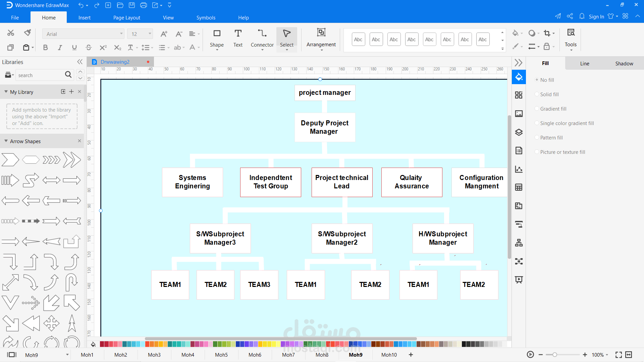
Task: Click the Cut scissors icon
Action: pyautogui.click(x=11, y=33)
